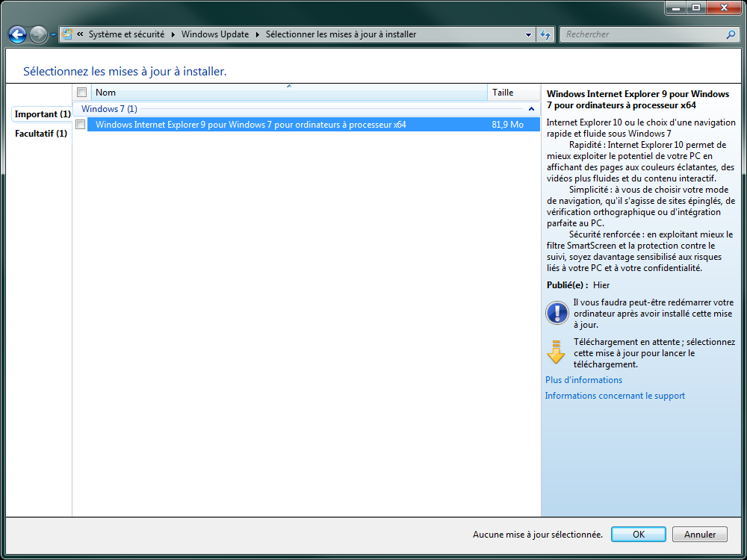Sort updates by Taille column

[514, 93]
